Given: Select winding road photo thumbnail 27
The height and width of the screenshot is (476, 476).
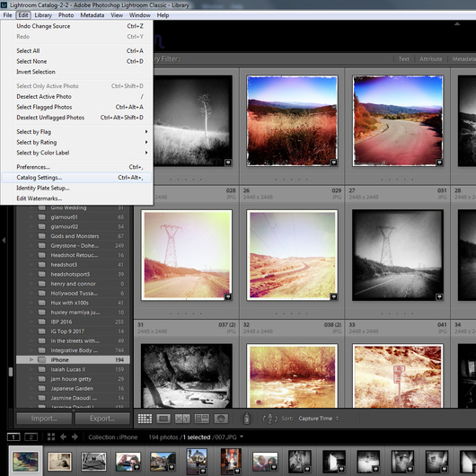Looking at the screenshot, I should tap(398, 121).
